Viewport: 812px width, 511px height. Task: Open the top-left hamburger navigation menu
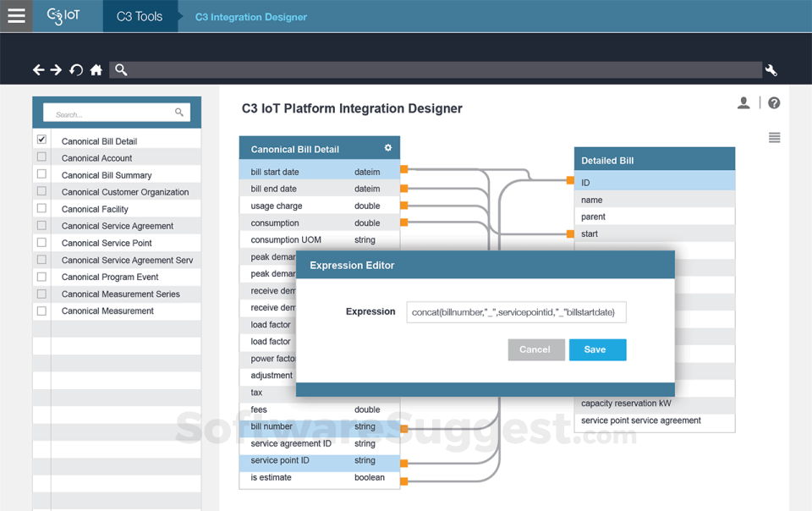(15, 15)
